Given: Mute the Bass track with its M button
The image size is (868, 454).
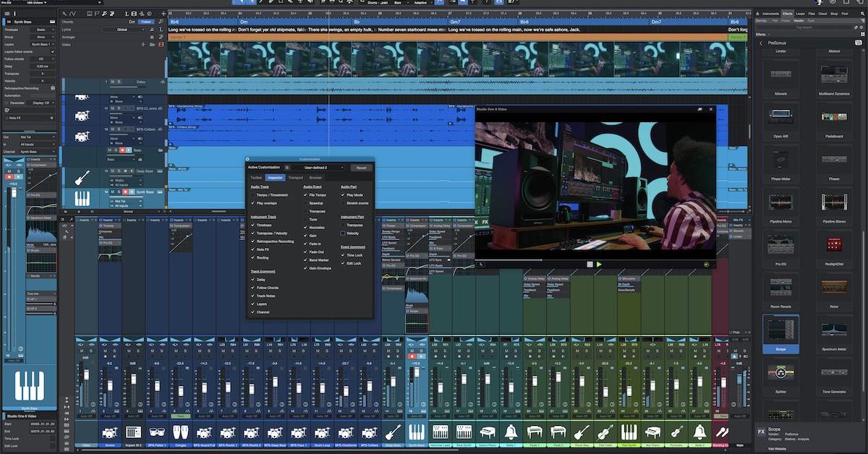Looking at the screenshot, I should pos(109,150).
